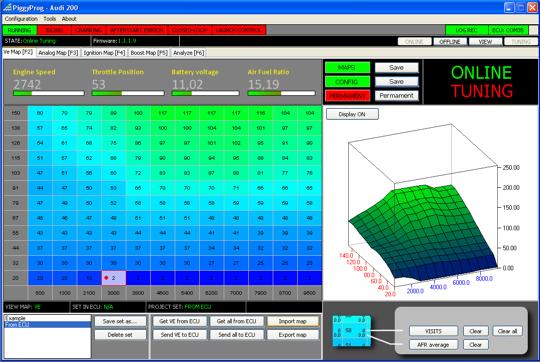Toggle Display ON for 3D graph

352,114
